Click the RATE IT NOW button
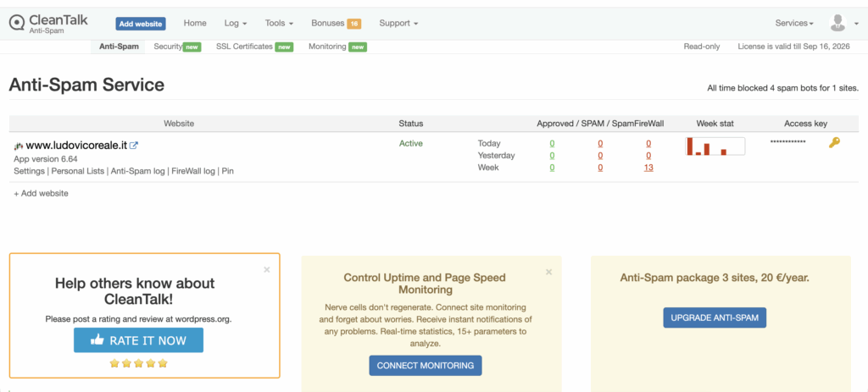Screen dimensions: 868x392 tap(138, 340)
